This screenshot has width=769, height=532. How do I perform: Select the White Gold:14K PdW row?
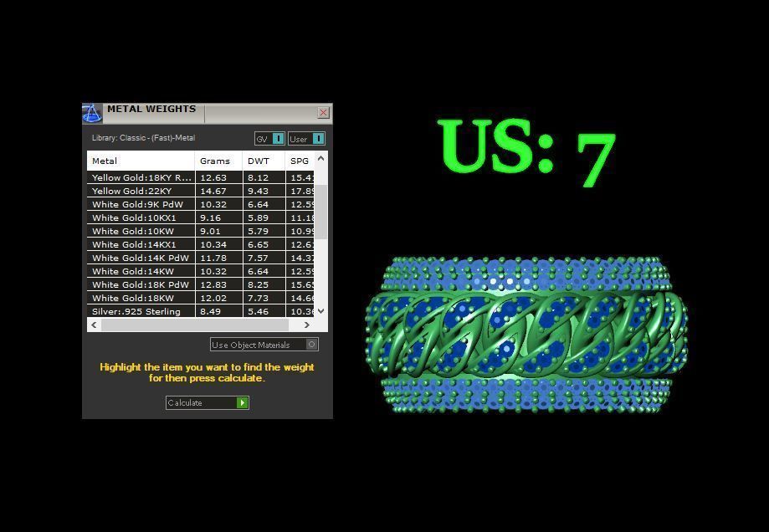201,258
